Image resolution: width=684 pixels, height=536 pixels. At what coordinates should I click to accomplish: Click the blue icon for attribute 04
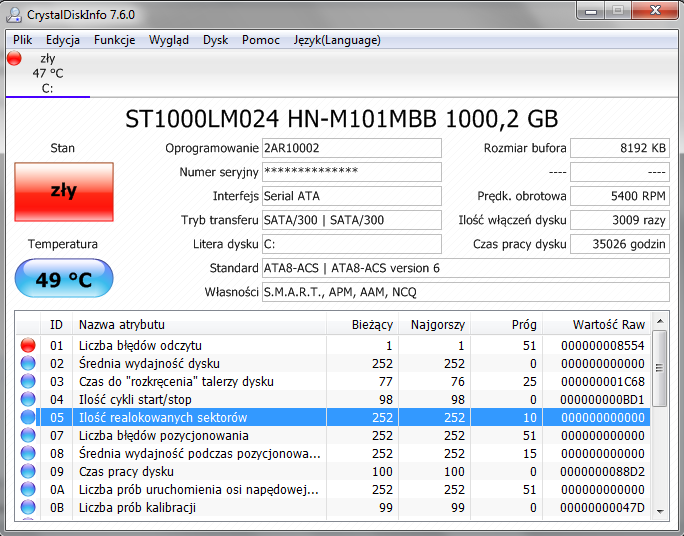point(28,399)
